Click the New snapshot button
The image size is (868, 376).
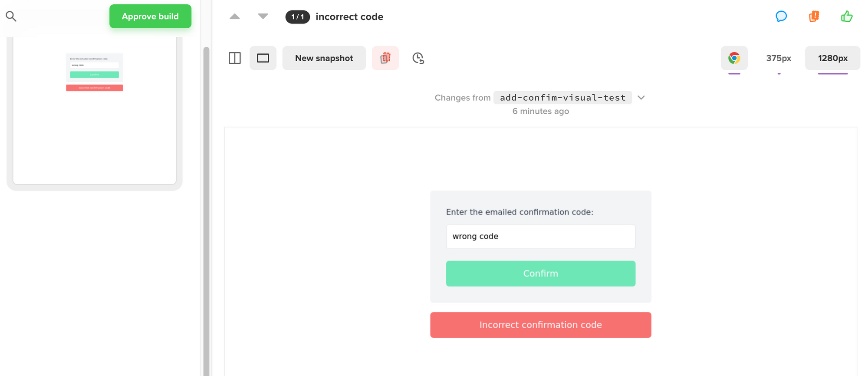[x=324, y=58]
